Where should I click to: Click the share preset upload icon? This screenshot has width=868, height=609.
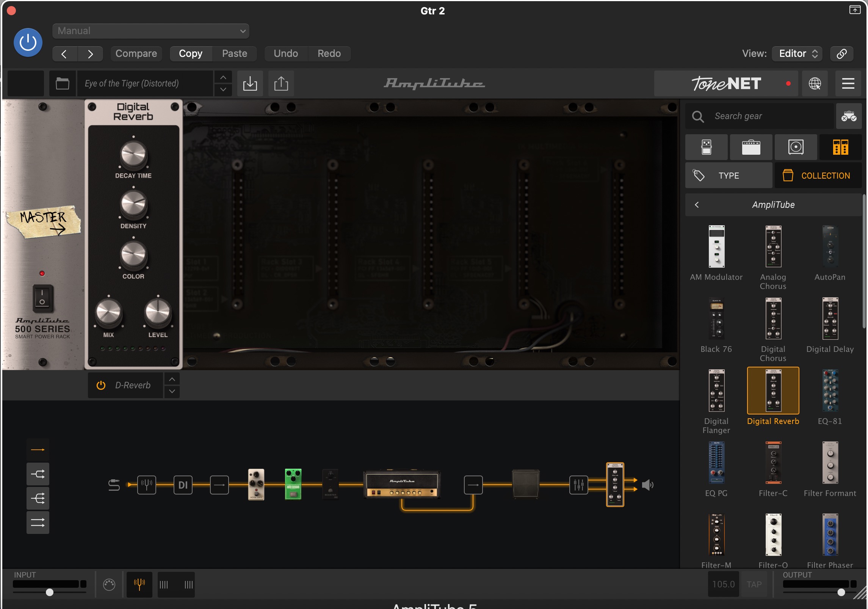(281, 83)
